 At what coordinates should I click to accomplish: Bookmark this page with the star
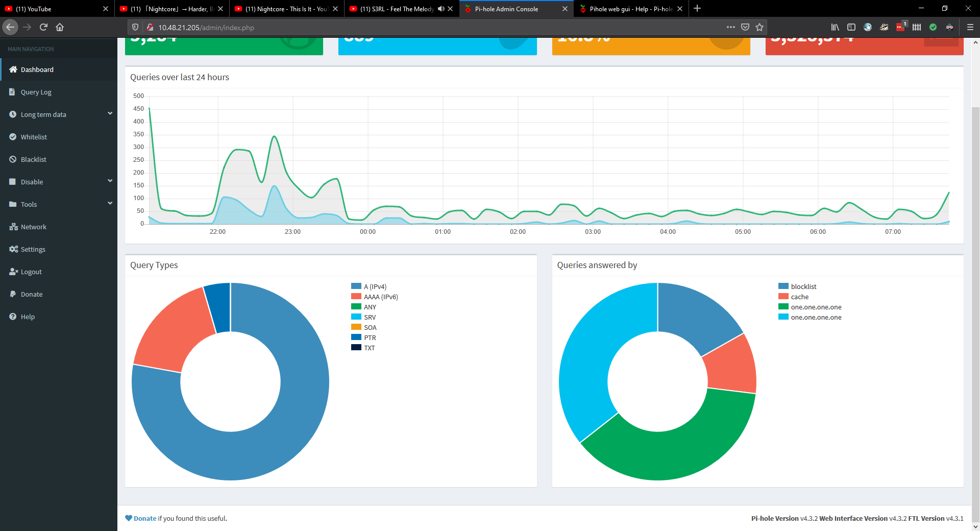click(x=759, y=27)
